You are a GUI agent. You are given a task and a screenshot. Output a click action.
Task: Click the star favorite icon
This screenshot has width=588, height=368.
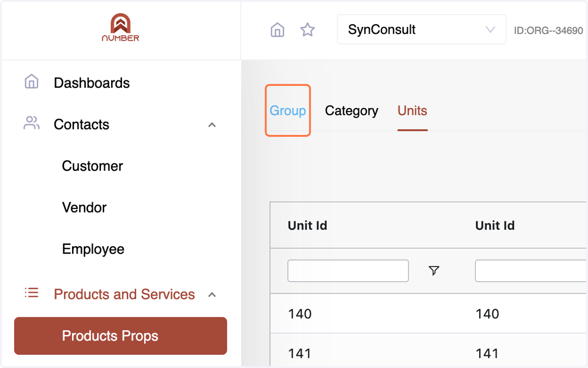coord(307,30)
